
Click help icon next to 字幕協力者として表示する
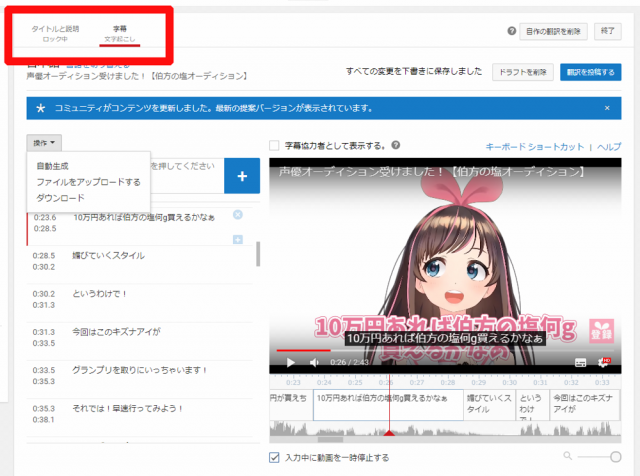pyautogui.click(x=396, y=145)
